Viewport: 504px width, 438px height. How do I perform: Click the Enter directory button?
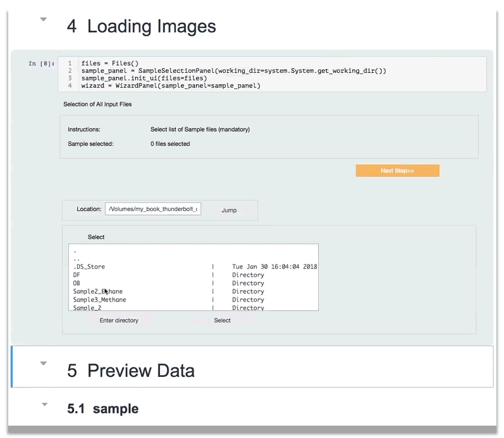pos(120,320)
